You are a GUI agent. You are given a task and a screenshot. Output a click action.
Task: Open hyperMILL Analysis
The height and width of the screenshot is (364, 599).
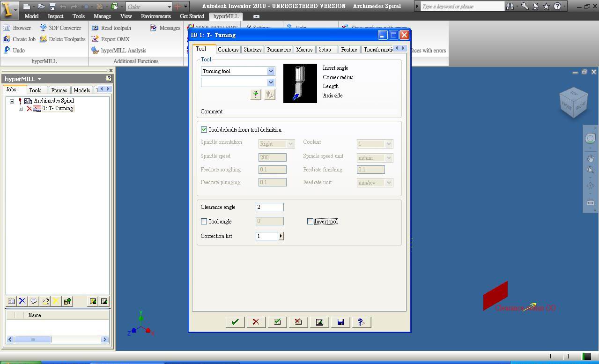click(119, 51)
